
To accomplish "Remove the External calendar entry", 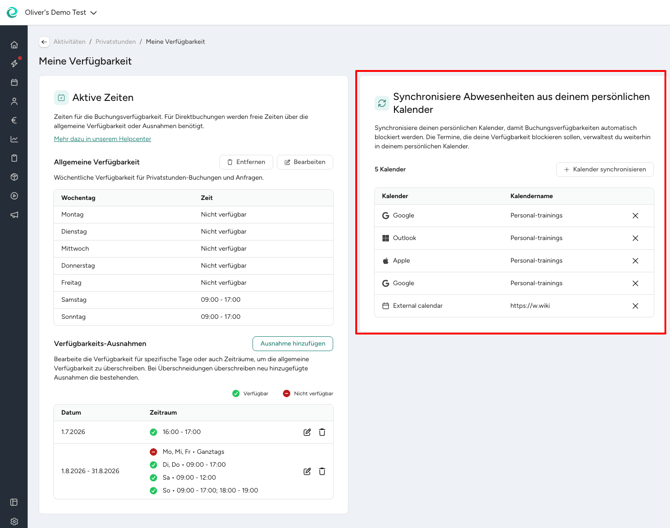I will pos(635,306).
